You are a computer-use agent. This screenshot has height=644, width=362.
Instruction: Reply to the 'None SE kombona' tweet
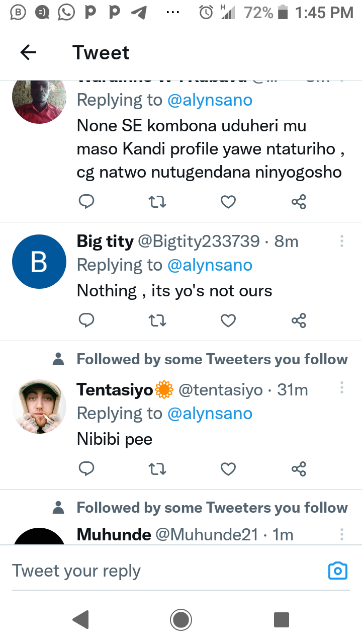[x=86, y=202]
